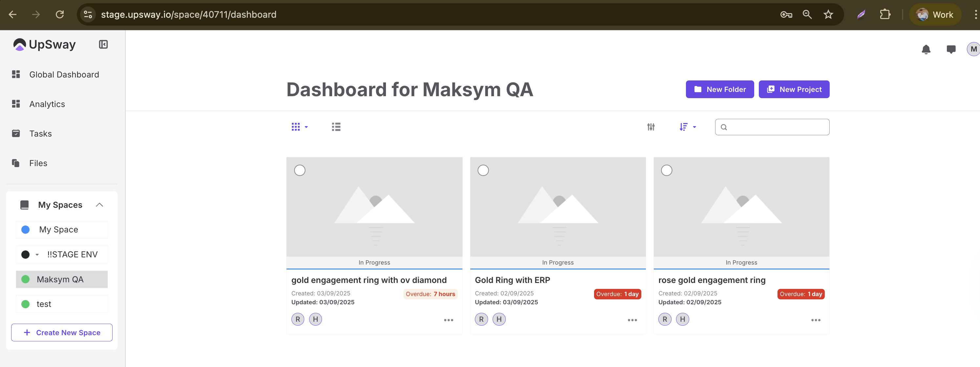The height and width of the screenshot is (367, 980).
Task: Open the filter settings sliders
Action: pos(650,127)
